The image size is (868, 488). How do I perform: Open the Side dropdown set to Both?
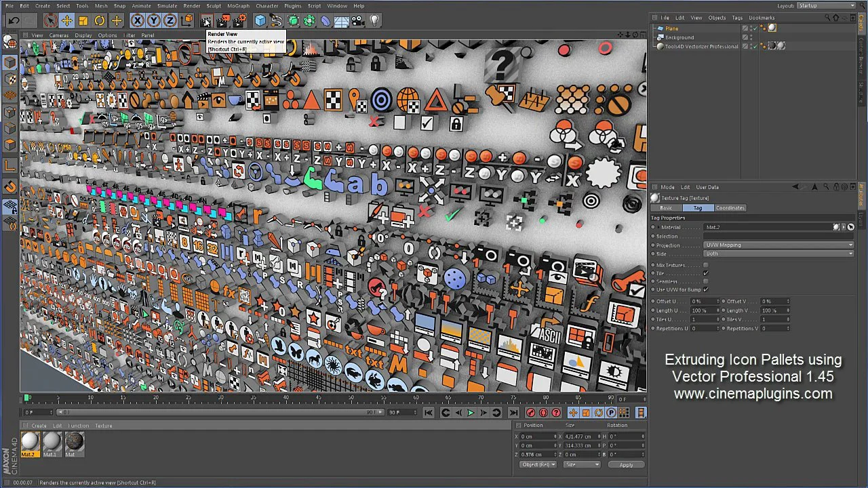[x=778, y=253]
